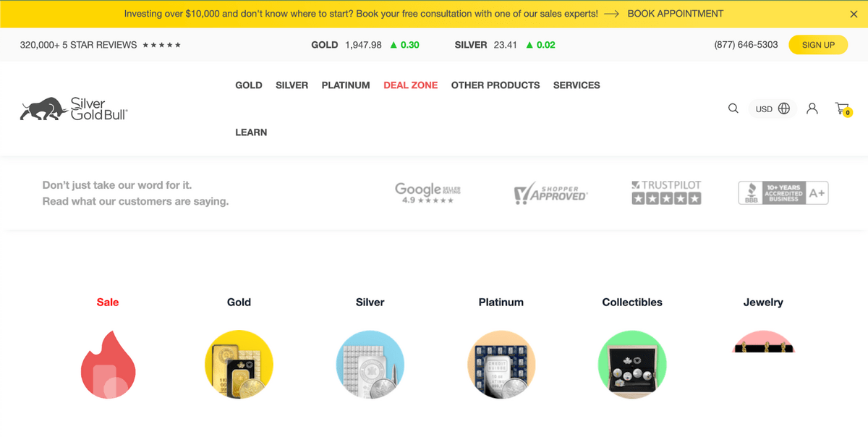Click the red Sale category label

click(108, 302)
